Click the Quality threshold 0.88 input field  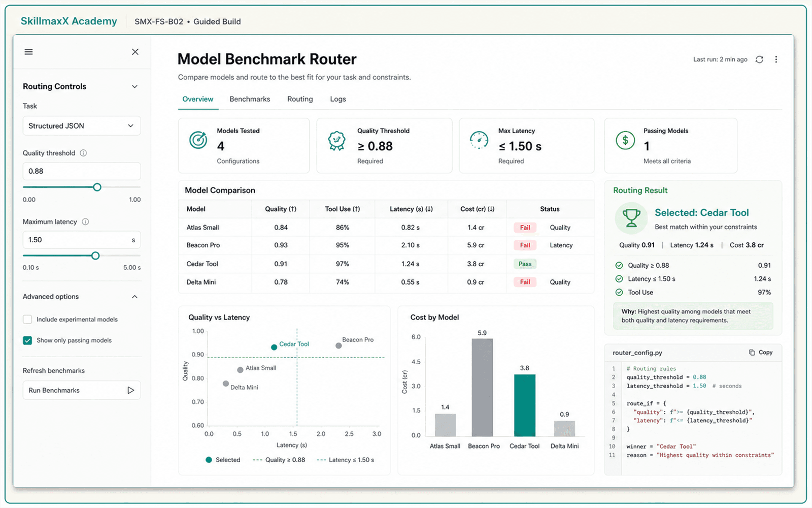point(82,171)
